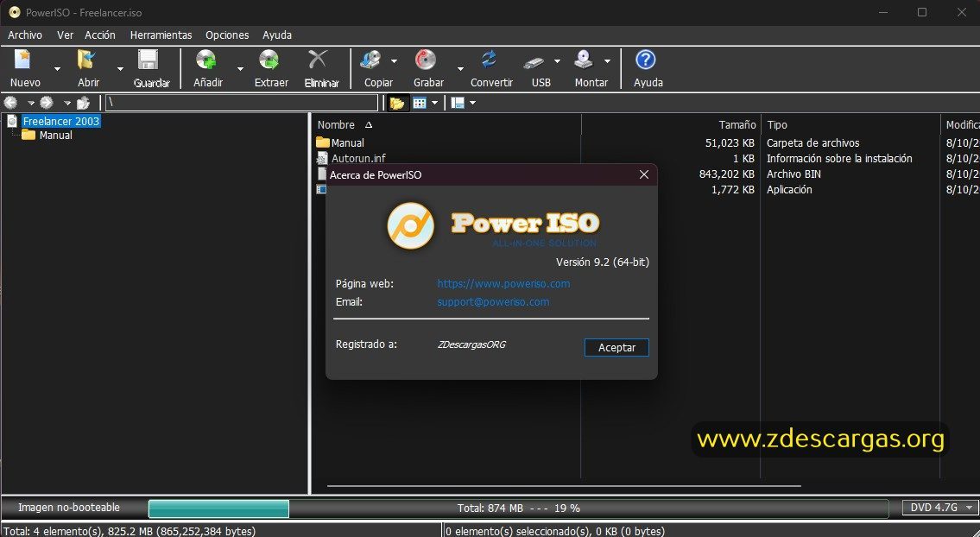Click the Carpeta de archivos type cell
This screenshot has height=537, width=980.
pyautogui.click(x=813, y=143)
